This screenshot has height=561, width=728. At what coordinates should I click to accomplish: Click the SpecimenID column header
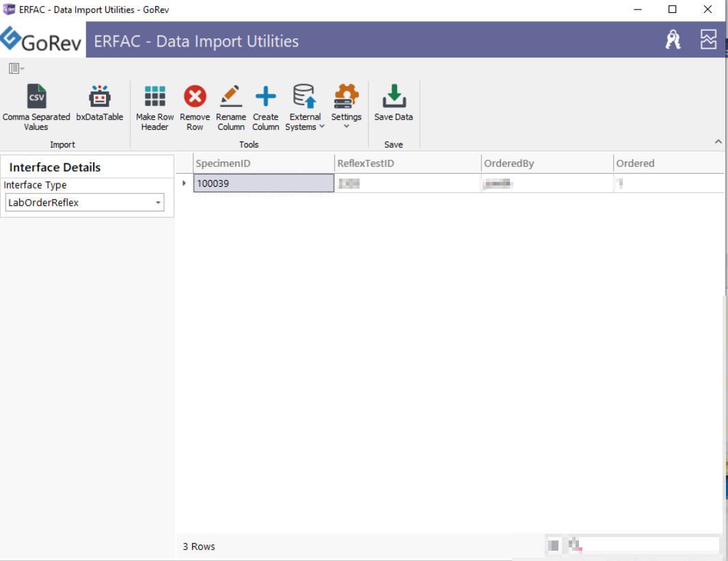click(x=264, y=164)
